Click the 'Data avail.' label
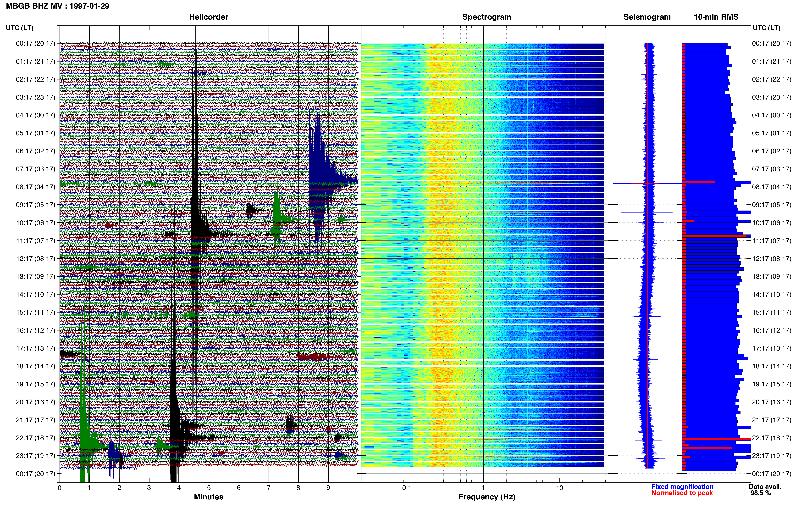812x508 pixels. [x=765, y=486]
